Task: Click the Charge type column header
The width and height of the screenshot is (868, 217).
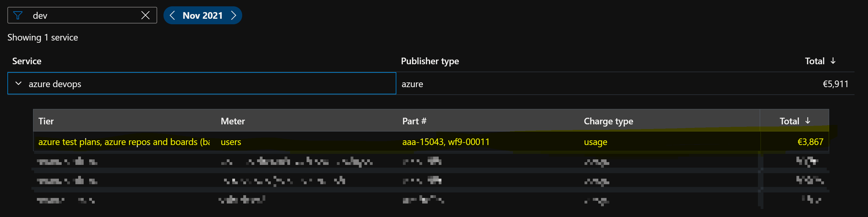Action: click(608, 121)
